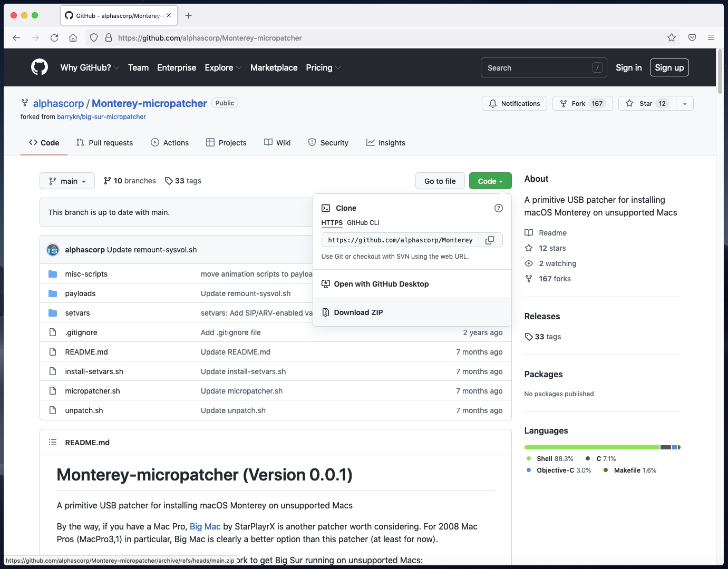Click the Objective-C 3.0% language entry
728x569 pixels.
pos(559,470)
